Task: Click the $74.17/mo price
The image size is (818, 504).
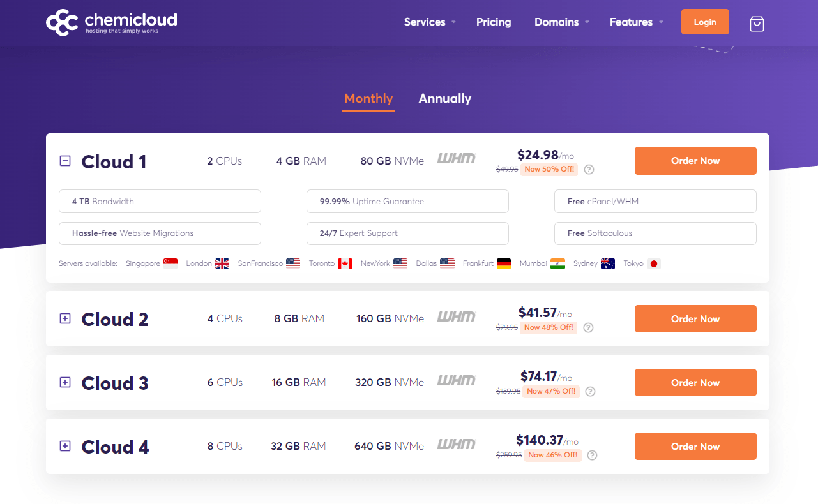Action: click(x=546, y=376)
